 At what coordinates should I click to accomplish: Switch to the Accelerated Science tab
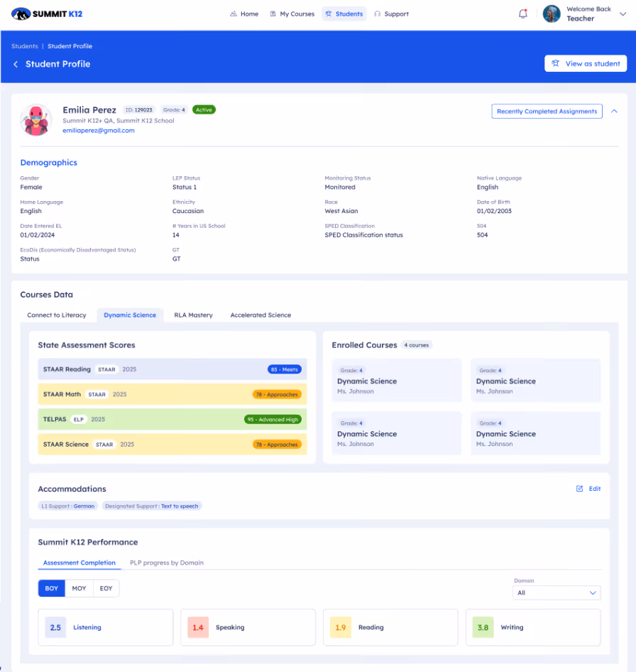[x=261, y=315]
